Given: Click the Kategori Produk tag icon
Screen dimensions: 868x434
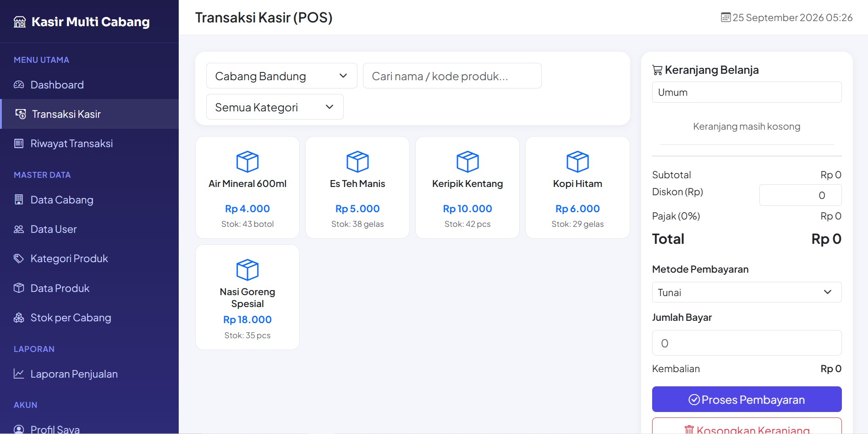Looking at the screenshot, I should (x=19, y=258).
